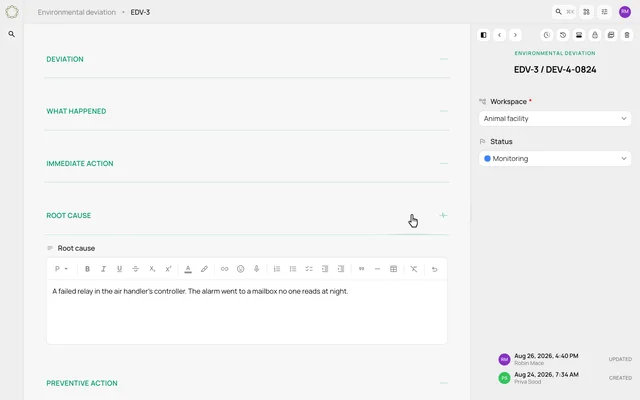Click the clock reminder icon
The height and width of the screenshot is (400, 640).
tap(547, 35)
